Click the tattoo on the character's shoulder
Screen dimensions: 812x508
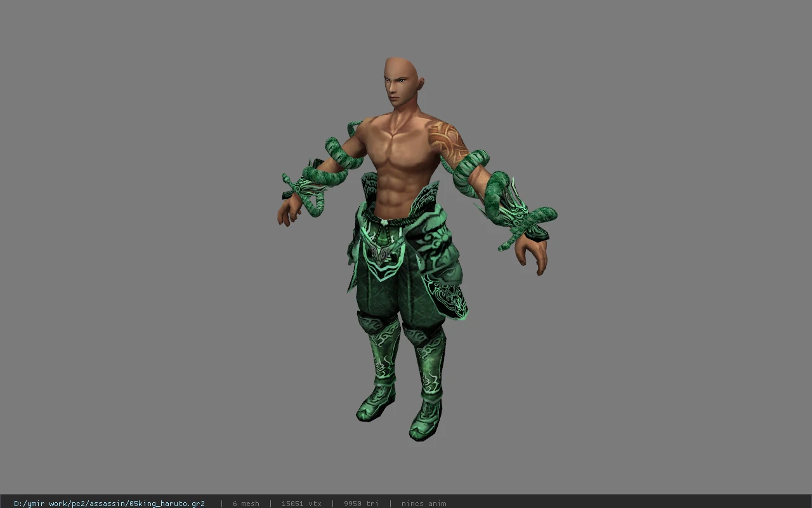click(444, 140)
